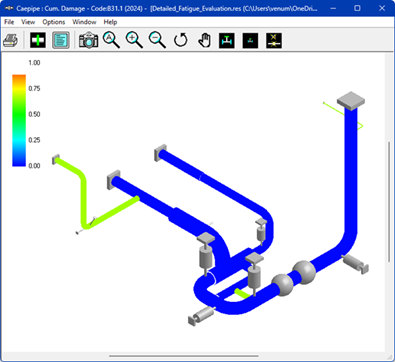
Task: Open the File menu
Action: click(9, 22)
